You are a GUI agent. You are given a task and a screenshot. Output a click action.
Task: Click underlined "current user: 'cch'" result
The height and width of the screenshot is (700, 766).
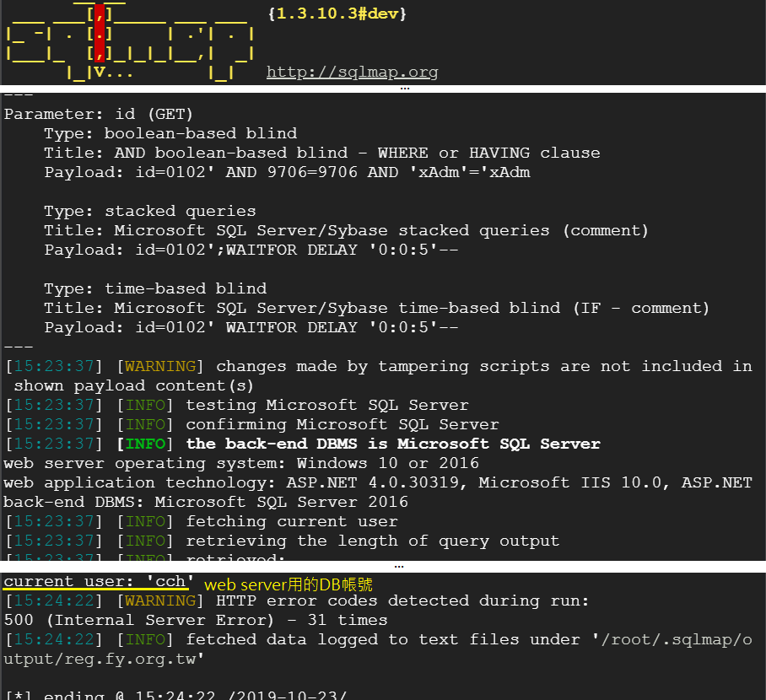tap(99, 581)
